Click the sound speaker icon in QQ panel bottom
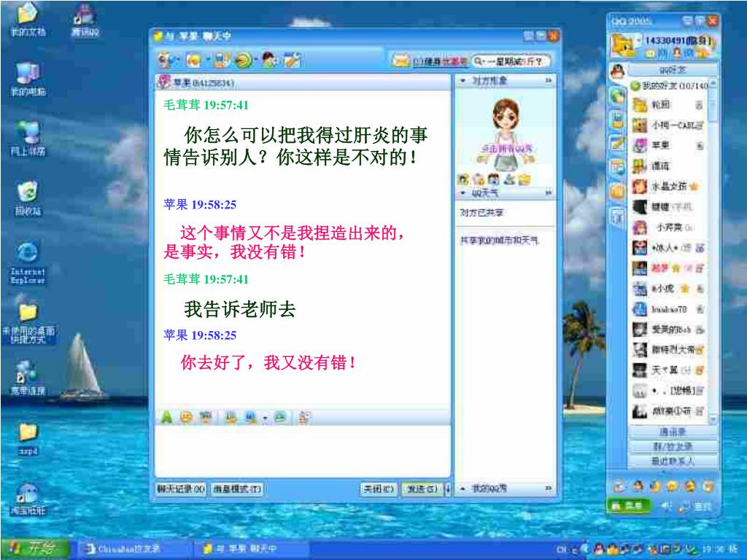Image resolution: width=747 pixels, height=560 pixels. click(666, 506)
